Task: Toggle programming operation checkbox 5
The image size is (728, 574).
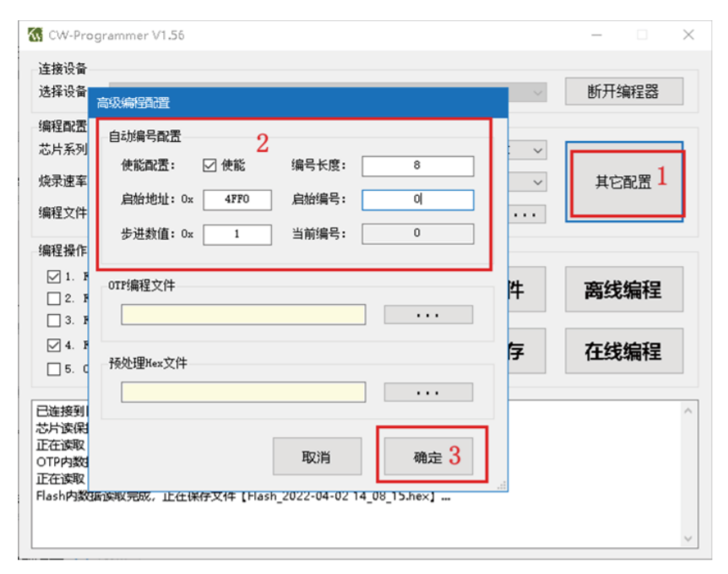Action: pos(54,369)
